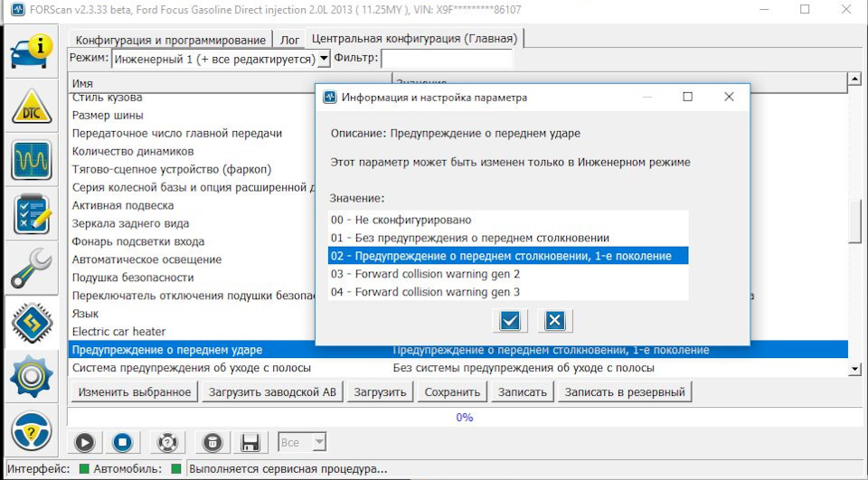Switch to the Лог tab
The width and height of the screenshot is (868, 480).
coord(289,40)
